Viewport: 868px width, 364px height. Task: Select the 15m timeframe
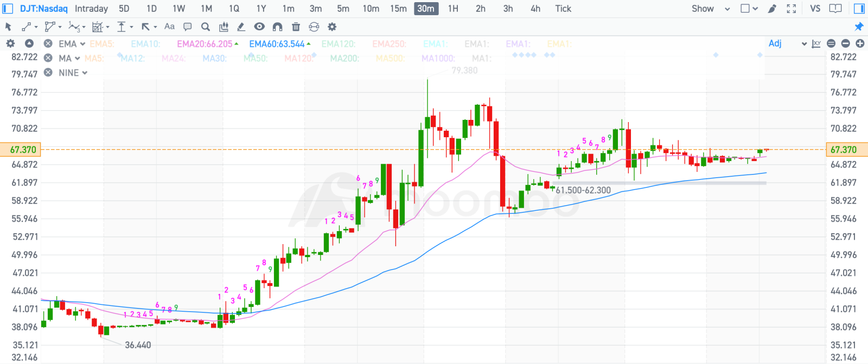point(398,9)
